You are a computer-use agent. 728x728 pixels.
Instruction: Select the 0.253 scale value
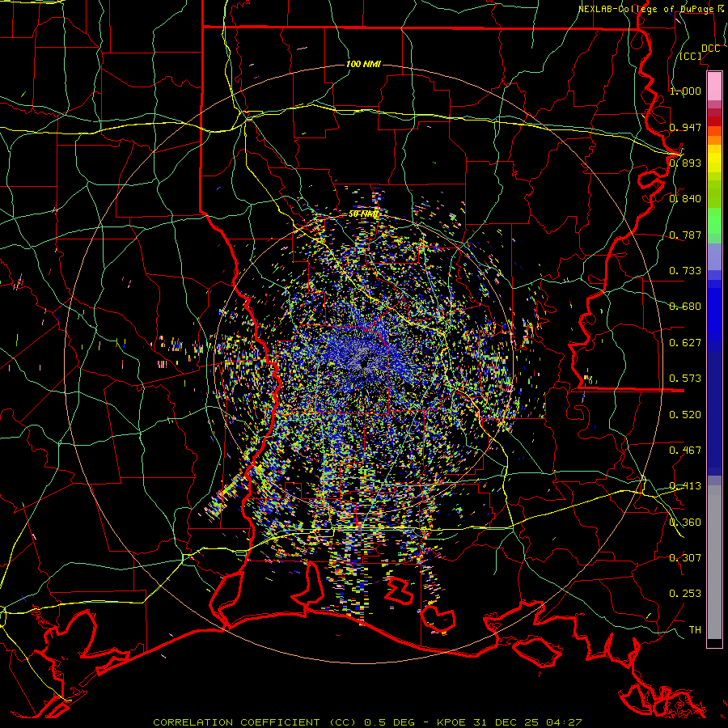tap(685, 594)
